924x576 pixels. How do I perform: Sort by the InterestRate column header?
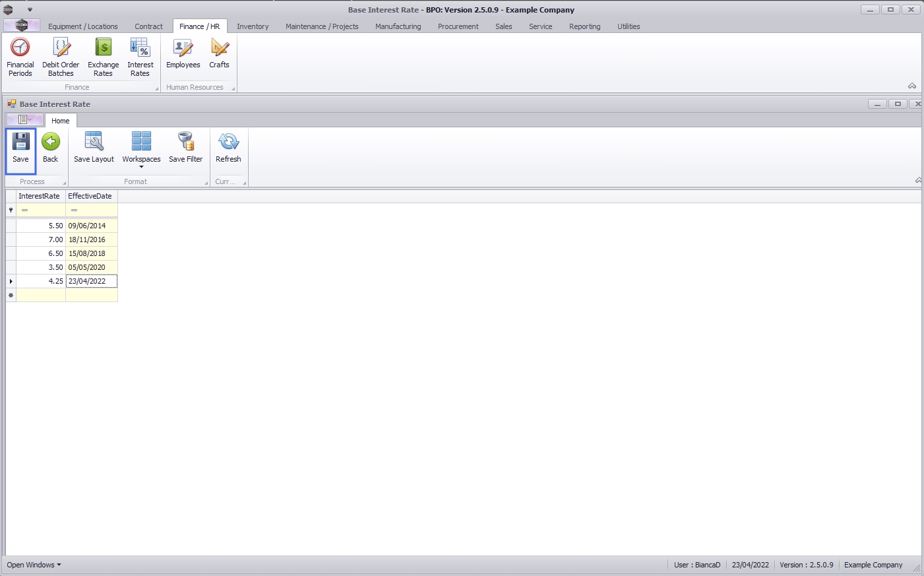[x=41, y=196]
